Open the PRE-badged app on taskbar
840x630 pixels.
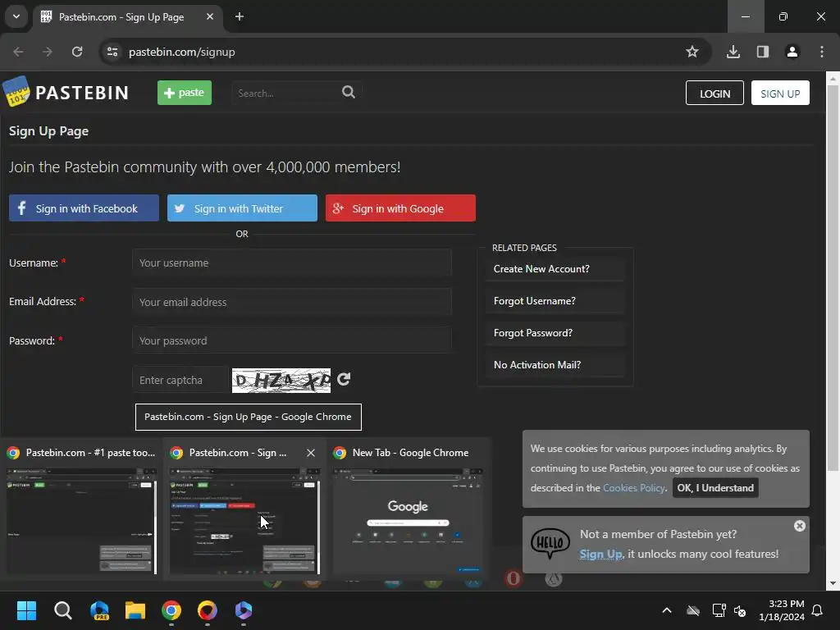click(x=99, y=610)
